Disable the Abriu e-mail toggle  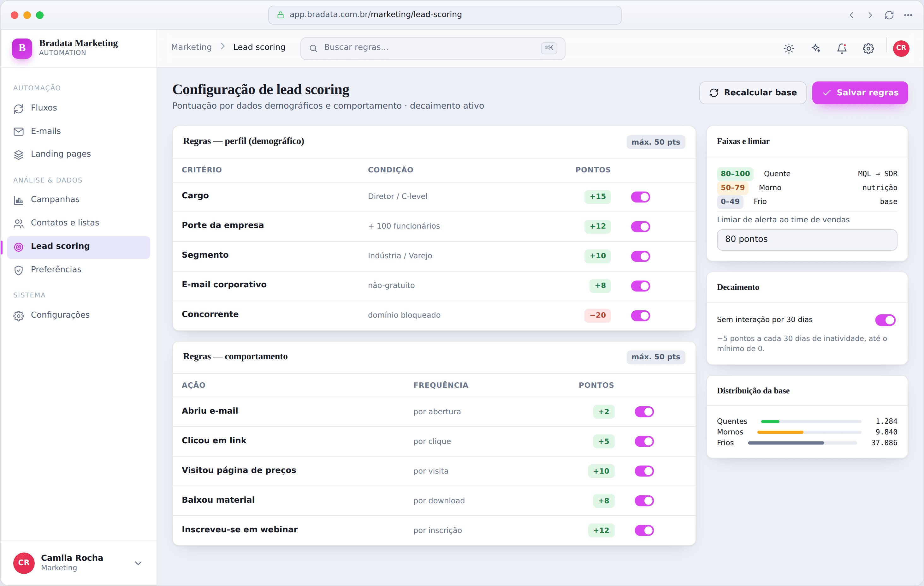(x=644, y=412)
